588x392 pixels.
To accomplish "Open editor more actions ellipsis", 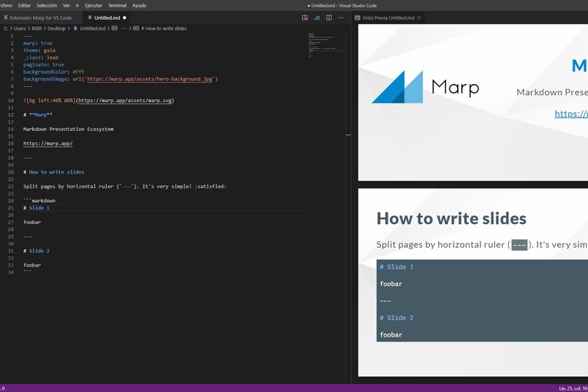I will tap(341, 17).
